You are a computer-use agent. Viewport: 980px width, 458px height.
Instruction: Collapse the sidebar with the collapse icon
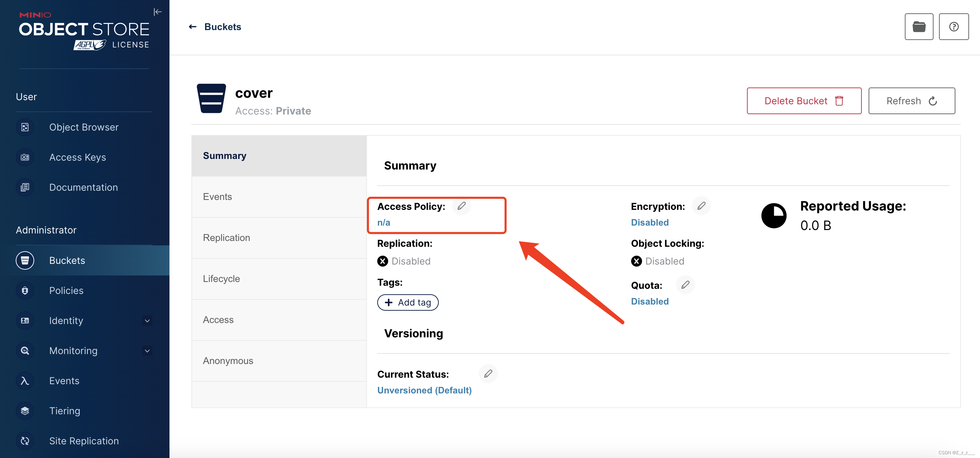pos(158,12)
